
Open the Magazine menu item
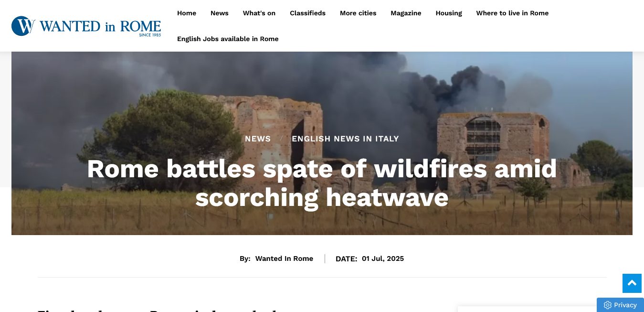(x=406, y=13)
